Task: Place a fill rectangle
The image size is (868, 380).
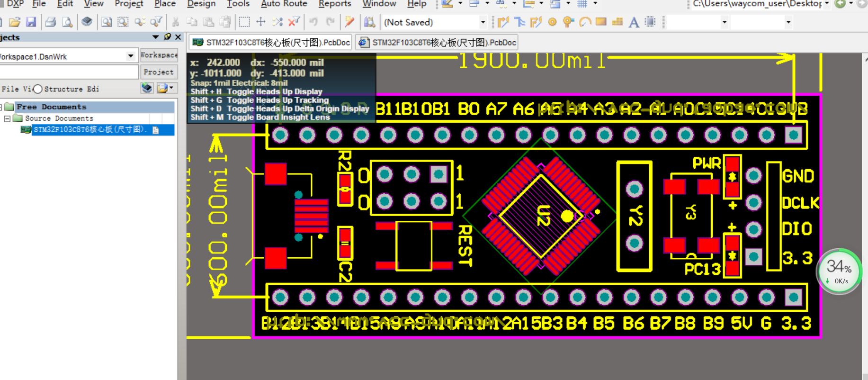Action: (601, 22)
